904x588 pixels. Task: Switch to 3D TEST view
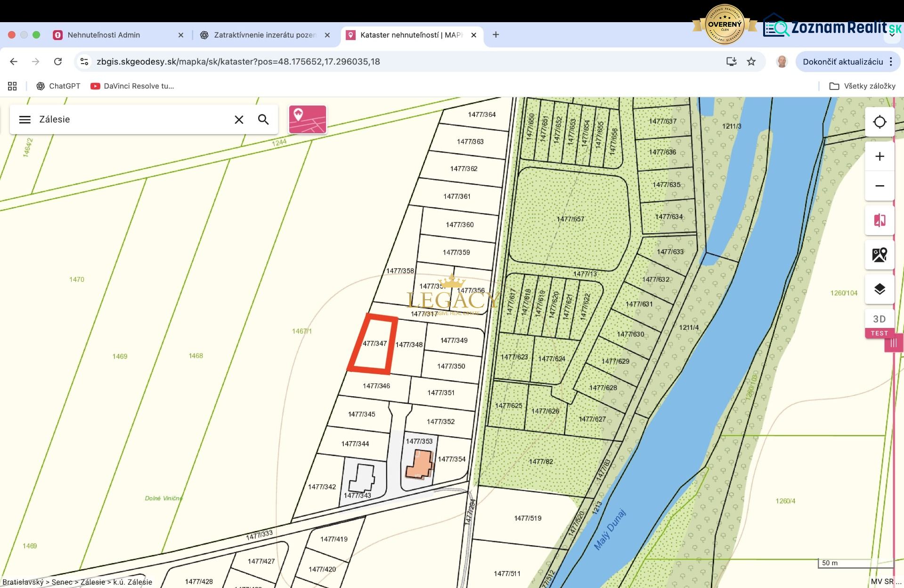coord(880,324)
